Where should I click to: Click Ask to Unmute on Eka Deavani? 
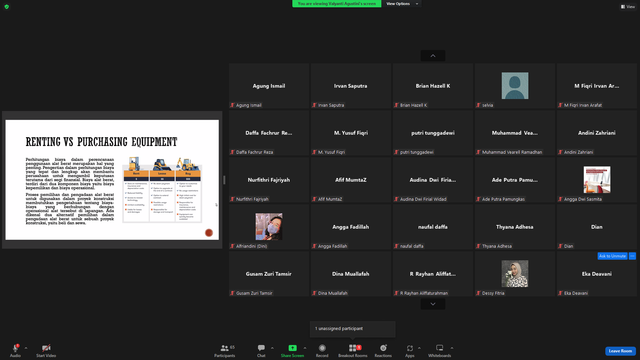pyautogui.click(x=613, y=256)
